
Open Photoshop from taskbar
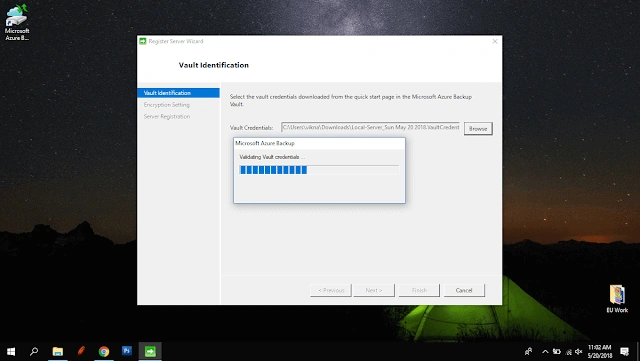127,351
